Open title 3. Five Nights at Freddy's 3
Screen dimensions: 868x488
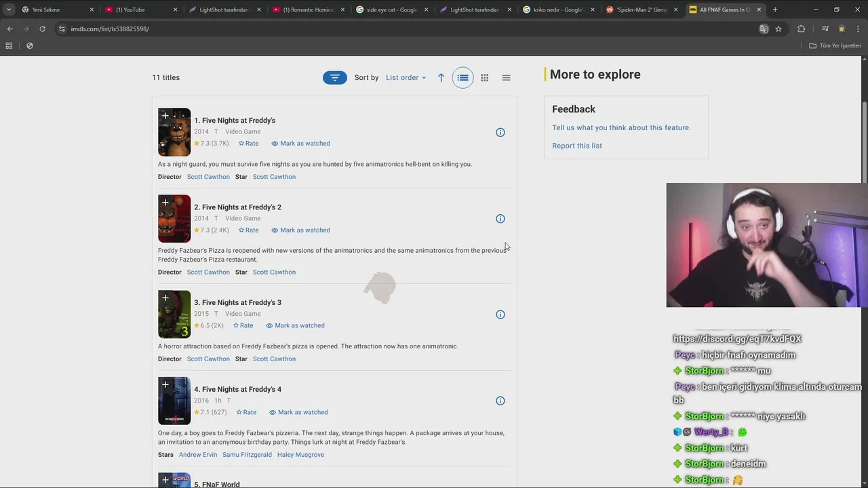[x=237, y=302]
